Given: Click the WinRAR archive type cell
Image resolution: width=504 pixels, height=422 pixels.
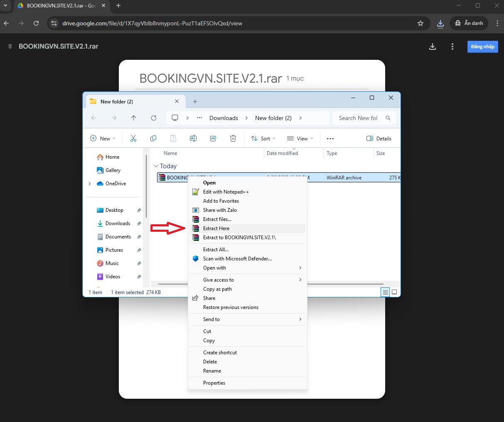Looking at the screenshot, I should coord(344,178).
